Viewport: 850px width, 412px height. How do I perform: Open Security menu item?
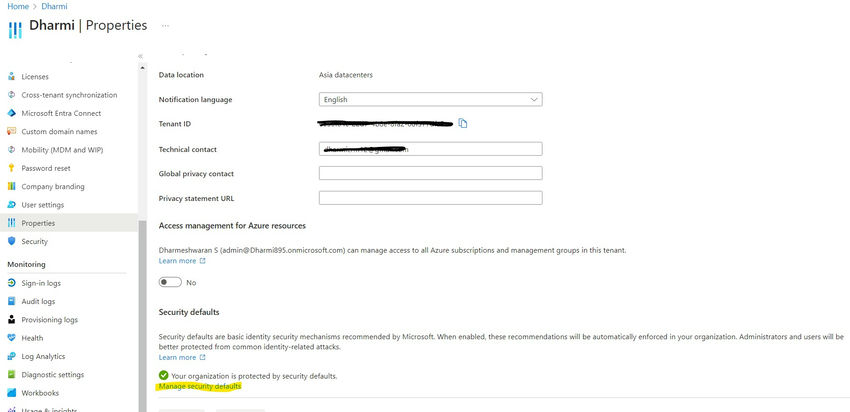(35, 242)
